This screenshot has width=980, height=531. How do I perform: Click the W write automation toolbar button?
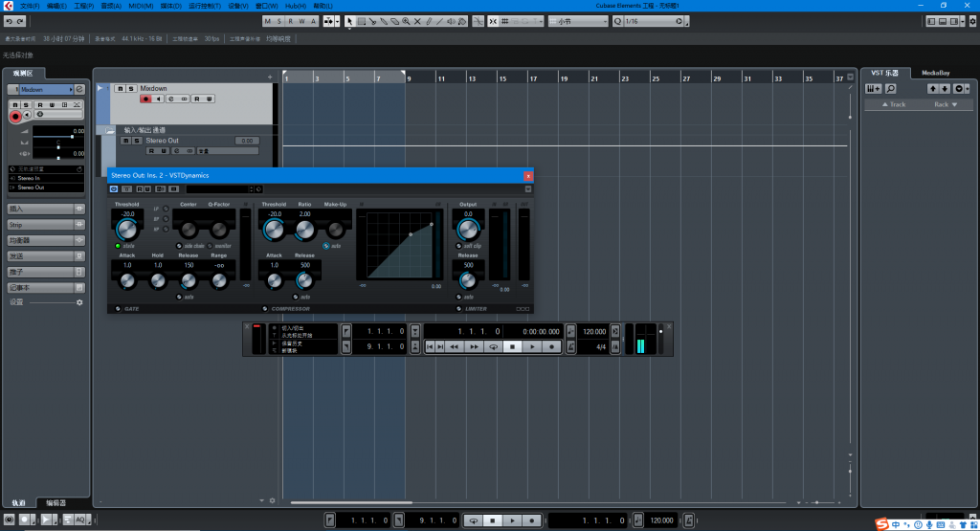301,21
